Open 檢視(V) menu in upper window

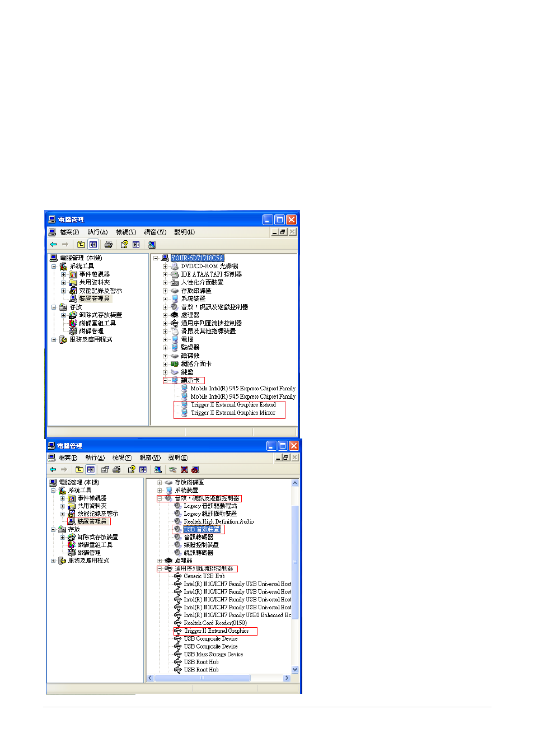[126, 232]
